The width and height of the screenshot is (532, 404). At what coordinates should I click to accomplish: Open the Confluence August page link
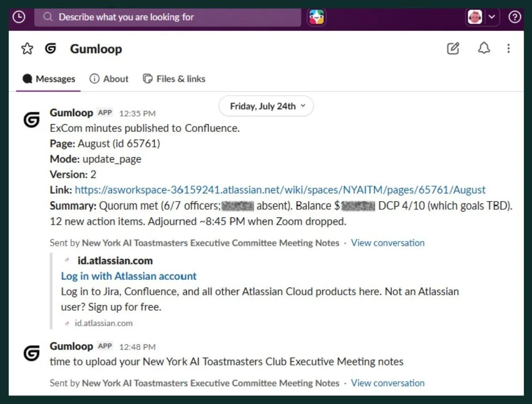pos(280,190)
